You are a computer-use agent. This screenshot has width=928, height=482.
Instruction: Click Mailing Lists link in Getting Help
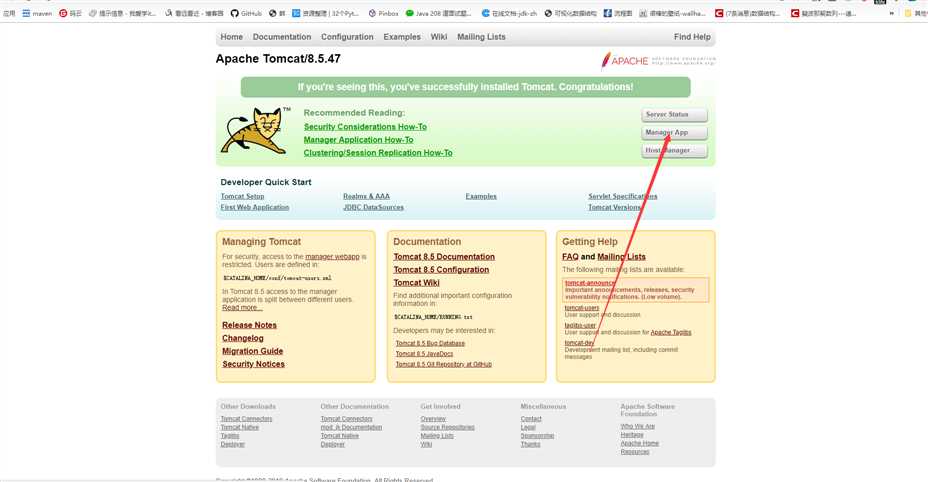click(x=621, y=257)
